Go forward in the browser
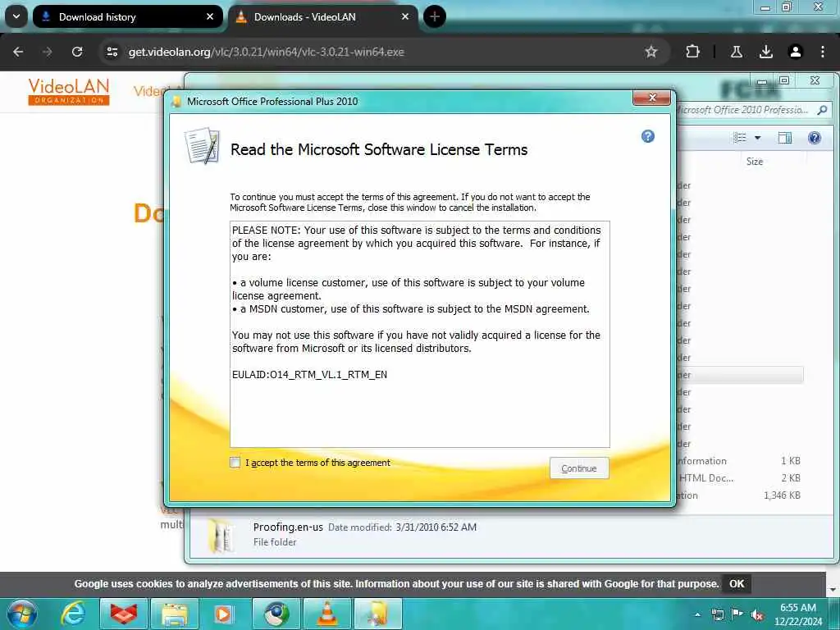Viewport: 840px width, 630px height. click(47, 52)
